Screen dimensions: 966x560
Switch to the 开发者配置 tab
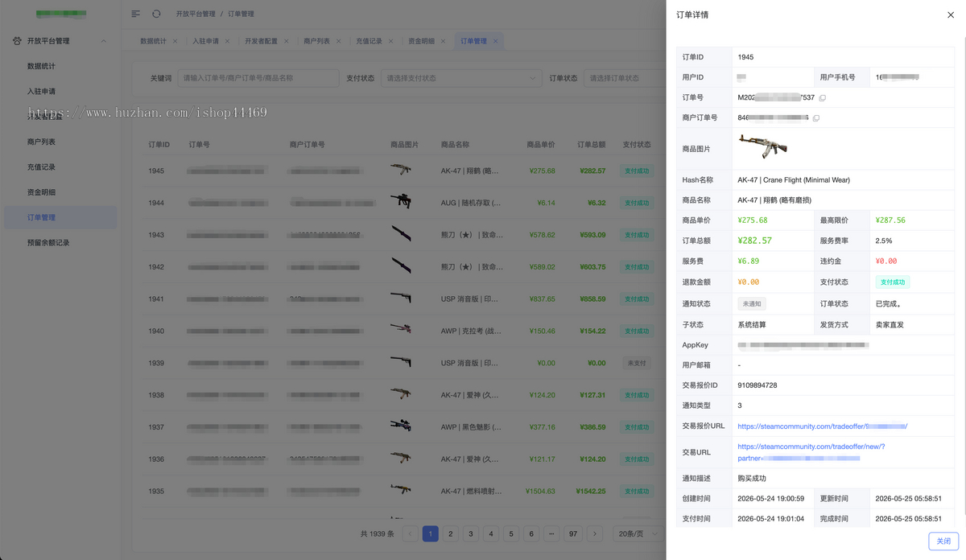(x=260, y=41)
